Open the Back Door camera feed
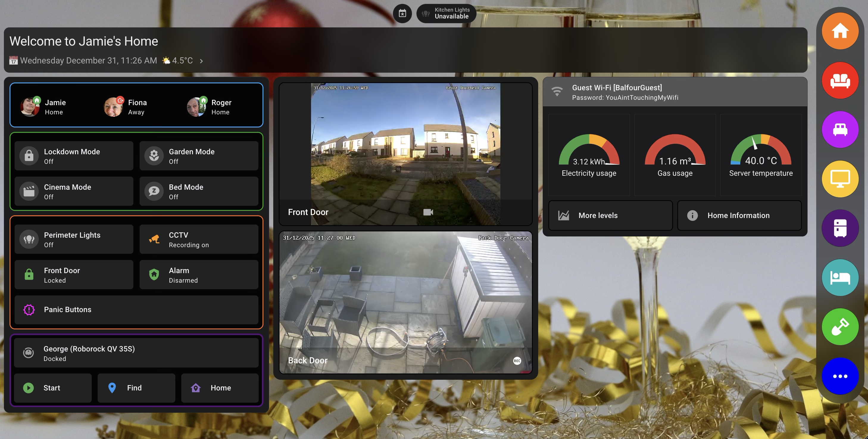868x439 pixels. pos(405,302)
